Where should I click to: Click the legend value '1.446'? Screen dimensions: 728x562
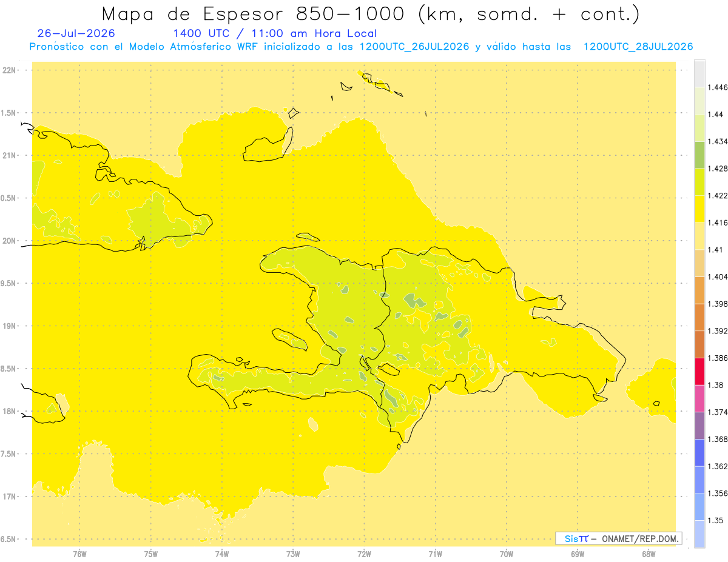pyautogui.click(x=719, y=87)
